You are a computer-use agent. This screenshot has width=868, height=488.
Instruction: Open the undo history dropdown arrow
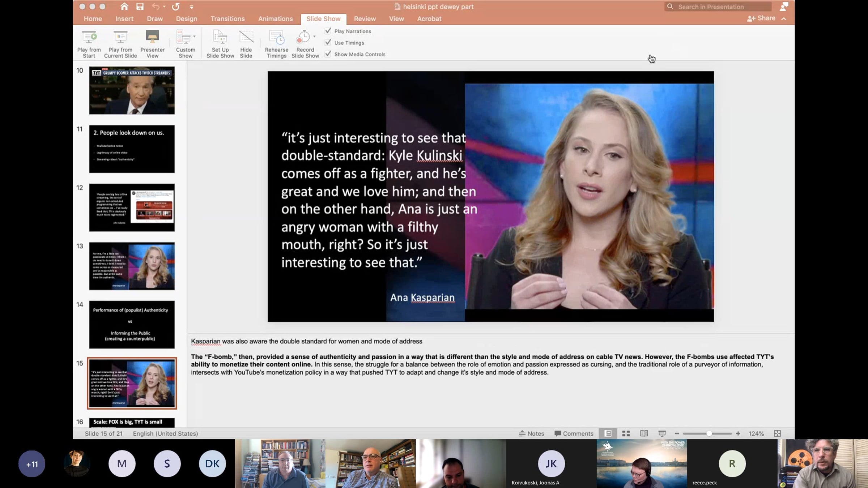tap(164, 7)
